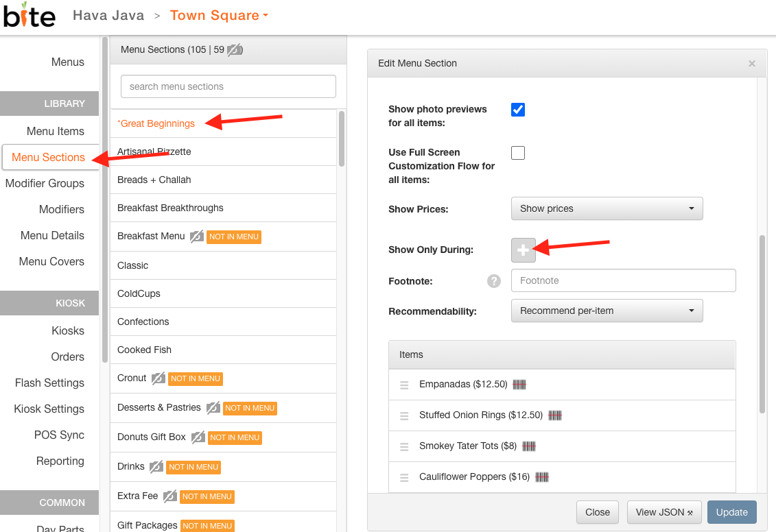Uncheck Show photo previews for all items

(517, 109)
